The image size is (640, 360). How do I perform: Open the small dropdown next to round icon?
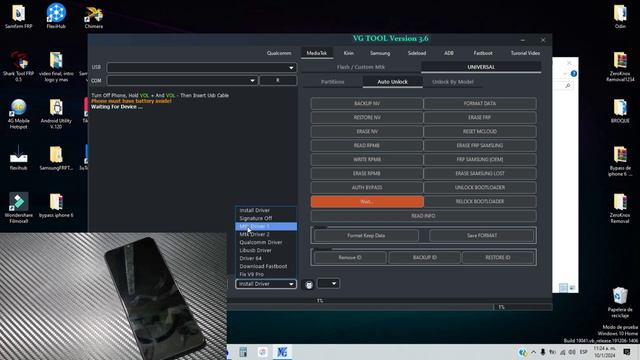[x=329, y=283]
